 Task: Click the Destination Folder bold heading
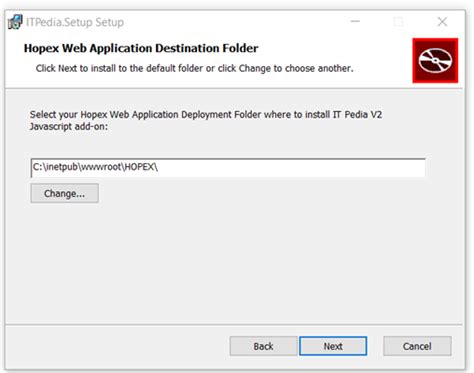[x=141, y=48]
